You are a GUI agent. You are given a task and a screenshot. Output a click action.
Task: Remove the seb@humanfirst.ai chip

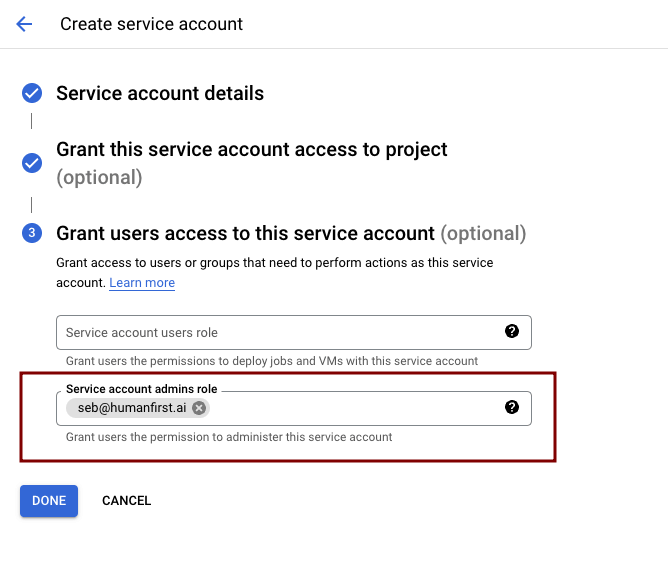click(199, 408)
